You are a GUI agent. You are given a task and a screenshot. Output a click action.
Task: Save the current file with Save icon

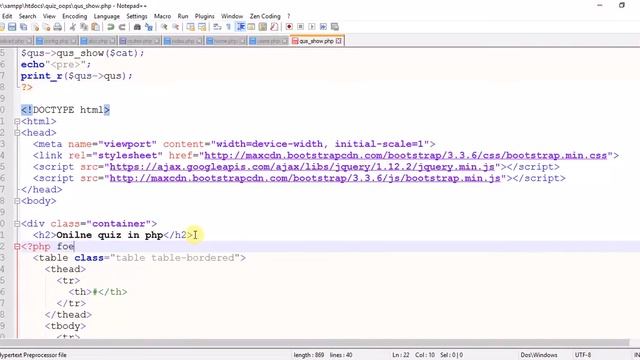point(12,27)
